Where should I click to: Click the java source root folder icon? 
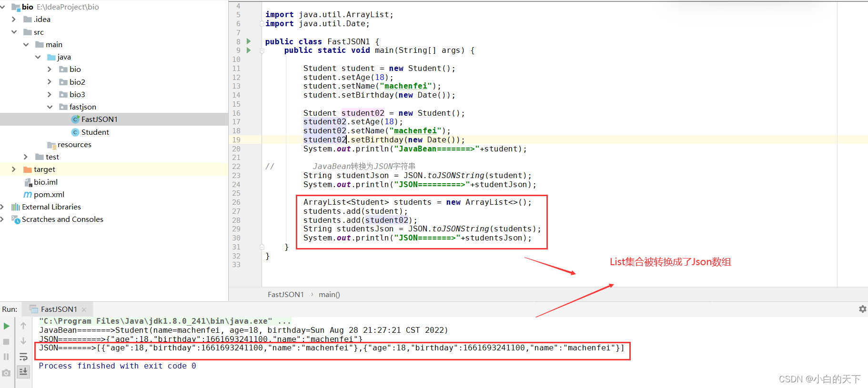(51, 57)
